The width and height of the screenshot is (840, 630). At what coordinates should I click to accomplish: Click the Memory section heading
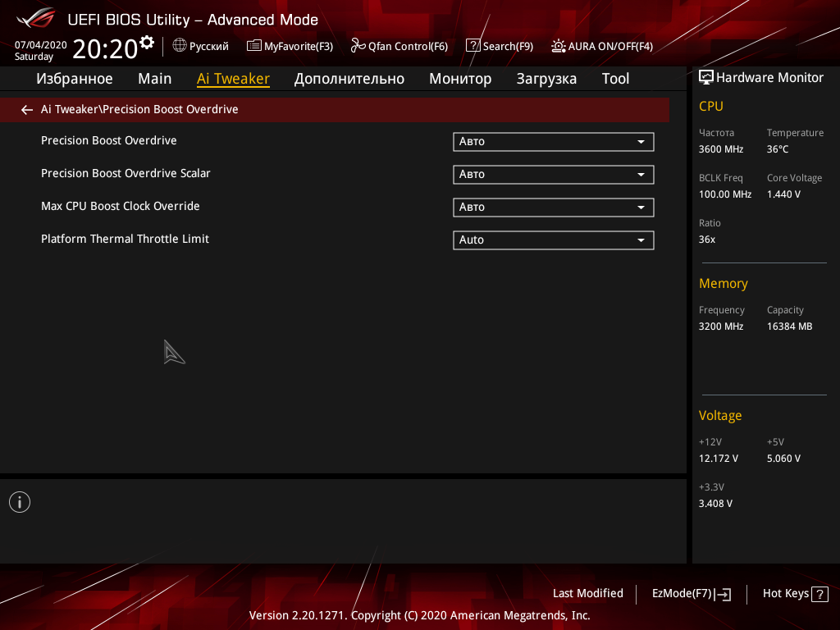(x=724, y=283)
